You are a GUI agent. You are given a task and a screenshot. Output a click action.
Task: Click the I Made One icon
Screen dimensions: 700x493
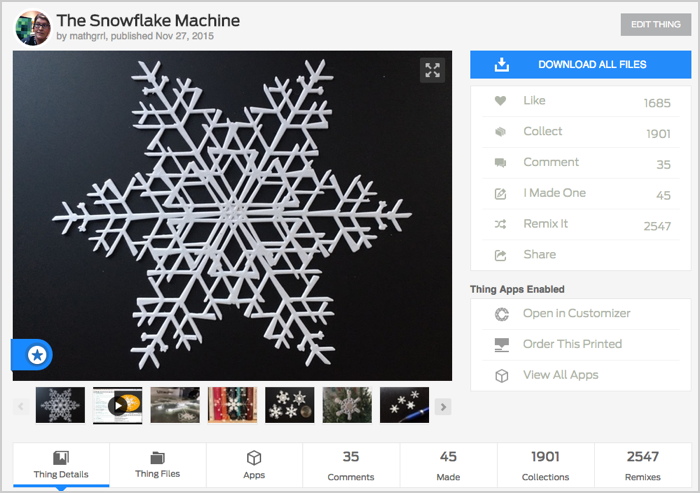point(500,194)
